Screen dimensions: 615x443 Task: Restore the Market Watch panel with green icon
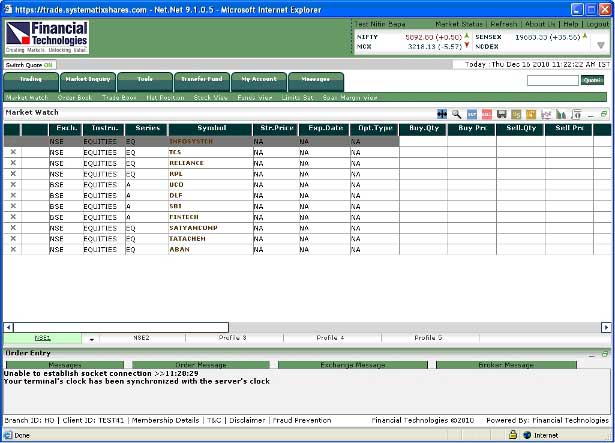604,114
